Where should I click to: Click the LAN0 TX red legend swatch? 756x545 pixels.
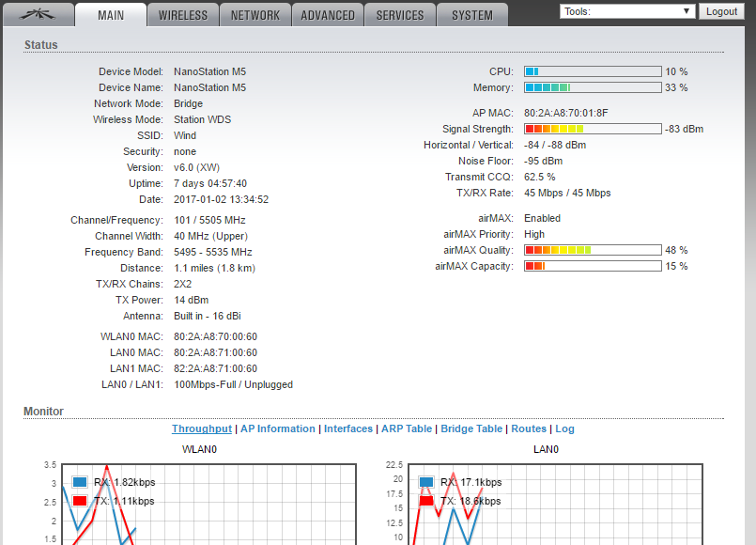426,501
